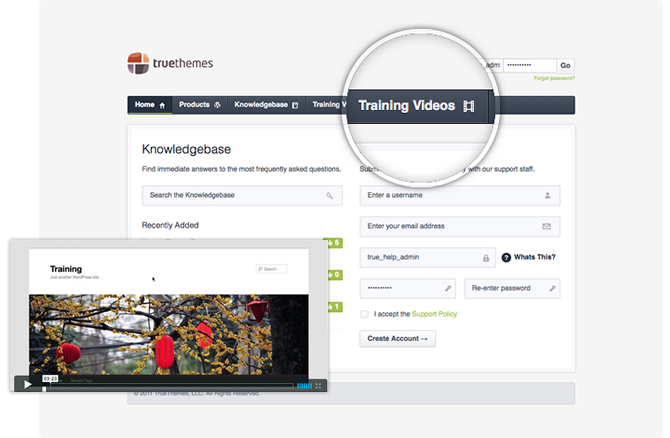
Task: Adjust the video volume bars
Action: click(x=303, y=384)
